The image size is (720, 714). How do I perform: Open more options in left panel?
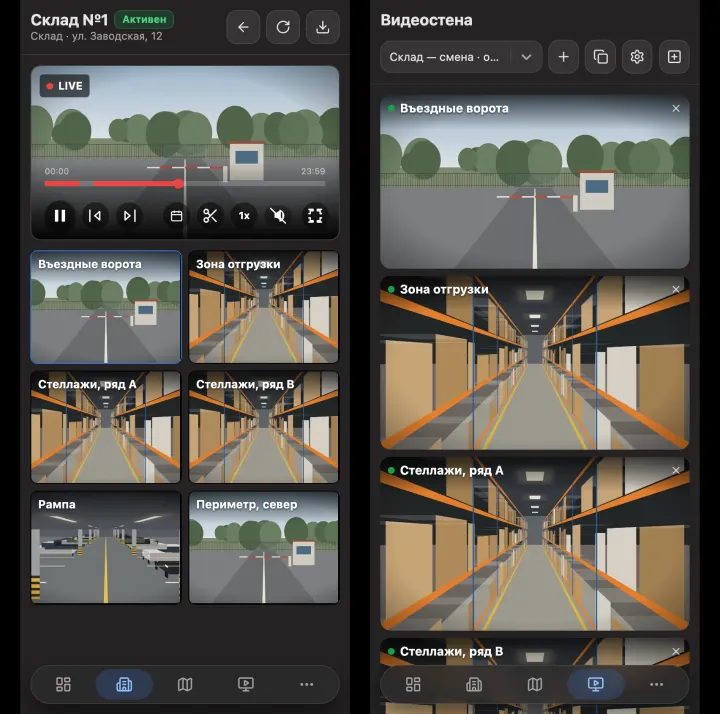pos(307,684)
